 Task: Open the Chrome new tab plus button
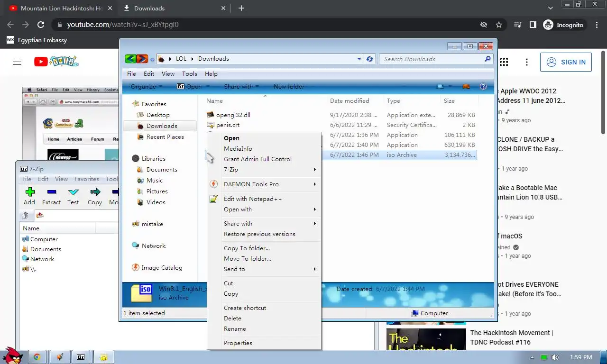coord(241,8)
